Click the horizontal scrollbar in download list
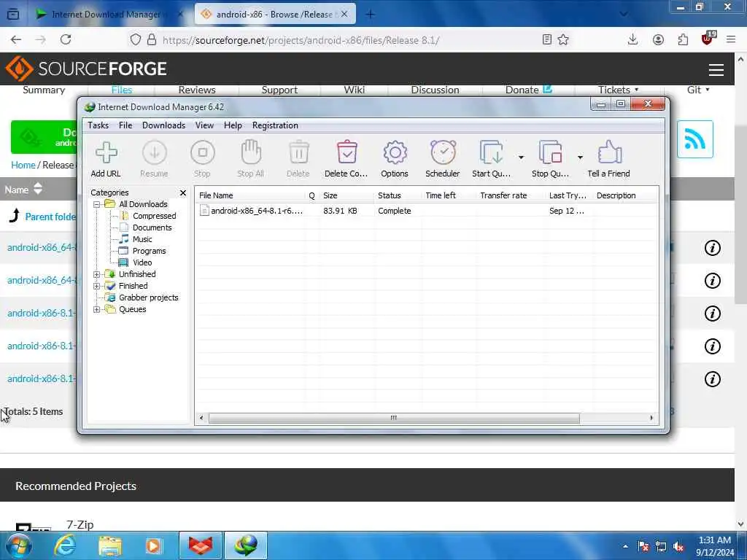 point(394,418)
